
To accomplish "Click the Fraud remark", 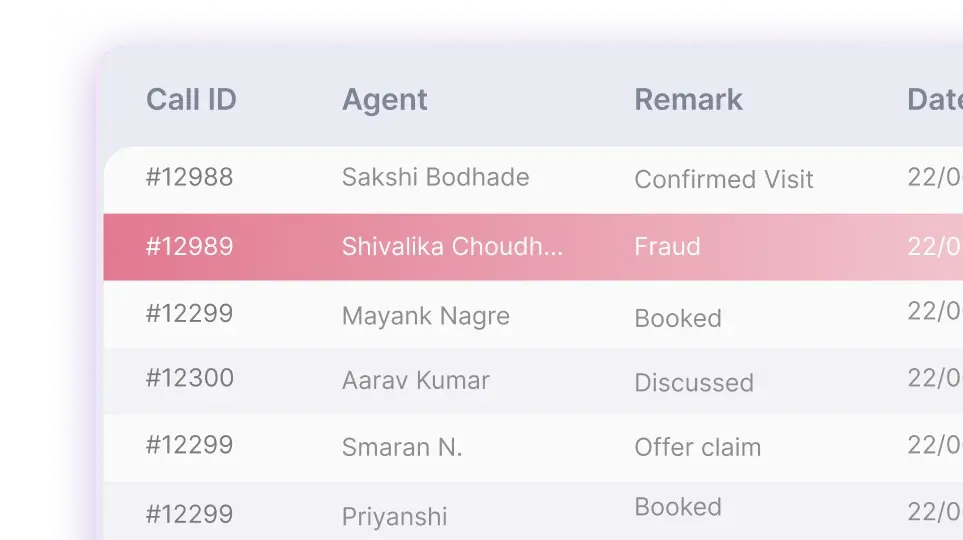I will [x=667, y=246].
